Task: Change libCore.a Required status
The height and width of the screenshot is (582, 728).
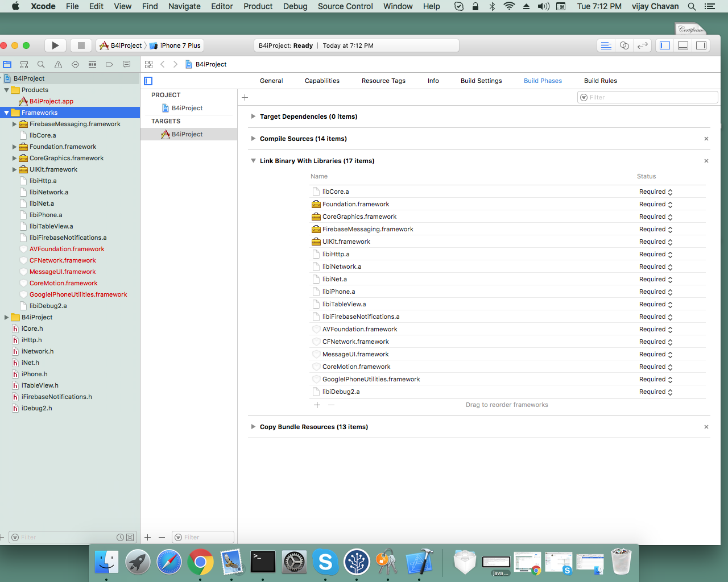Action: tap(656, 192)
